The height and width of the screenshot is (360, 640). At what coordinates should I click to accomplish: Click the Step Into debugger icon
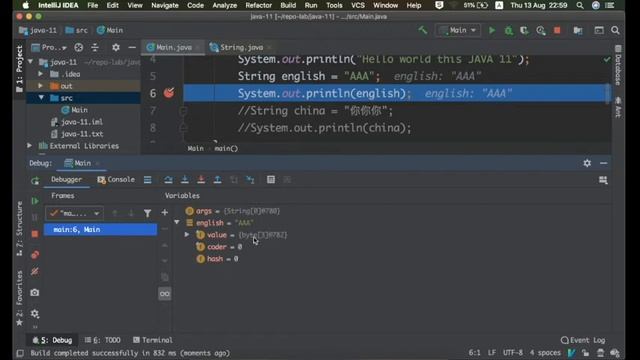coord(184,180)
